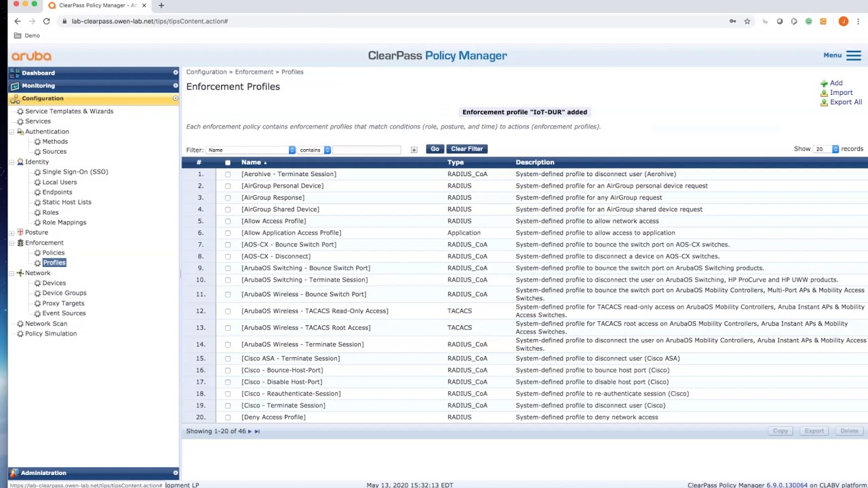This screenshot has height=488, width=868.
Task: Click the Administration panel icon
Action: coord(14,472)
